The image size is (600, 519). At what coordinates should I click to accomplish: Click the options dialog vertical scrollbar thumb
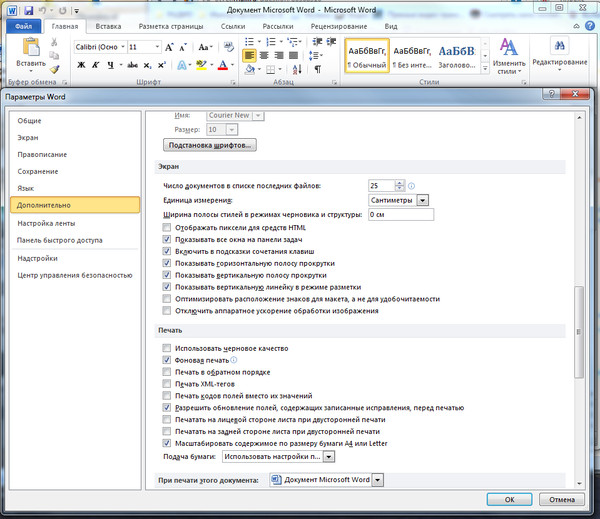579,332
